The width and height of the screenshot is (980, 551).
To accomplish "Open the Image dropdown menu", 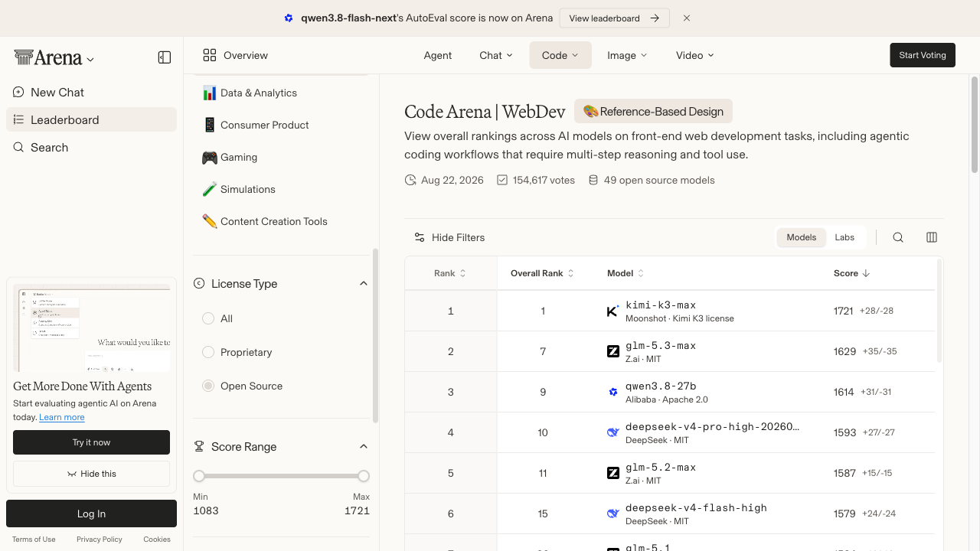I will tap(627, 55).
